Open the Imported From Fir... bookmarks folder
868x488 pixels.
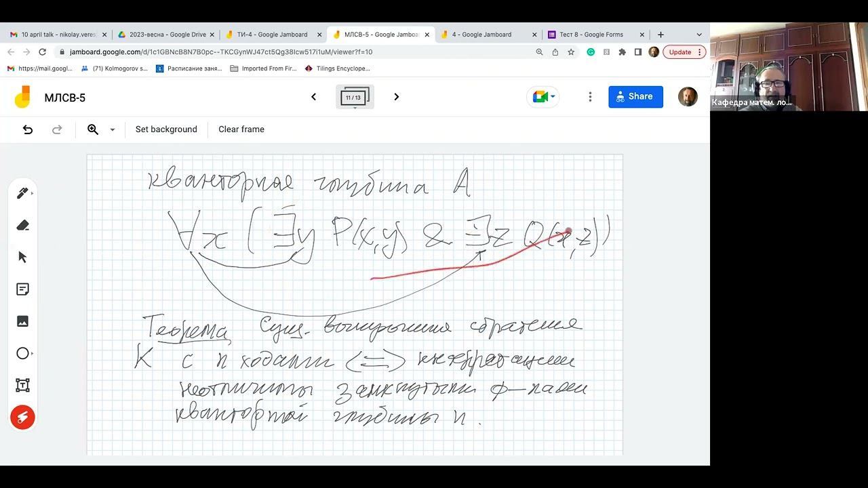264,68
